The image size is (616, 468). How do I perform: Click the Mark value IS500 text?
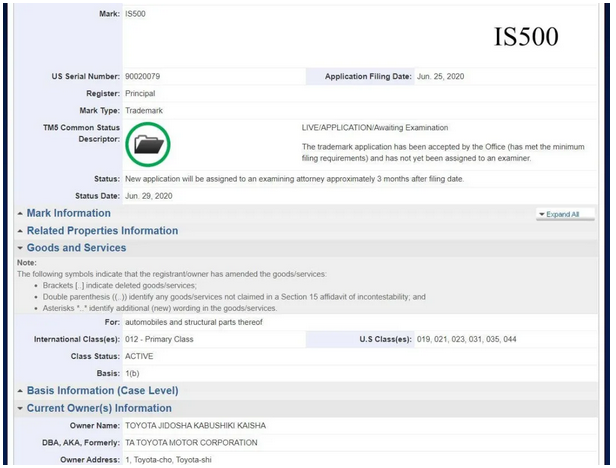pyautogui.click(x=135, y=14)
